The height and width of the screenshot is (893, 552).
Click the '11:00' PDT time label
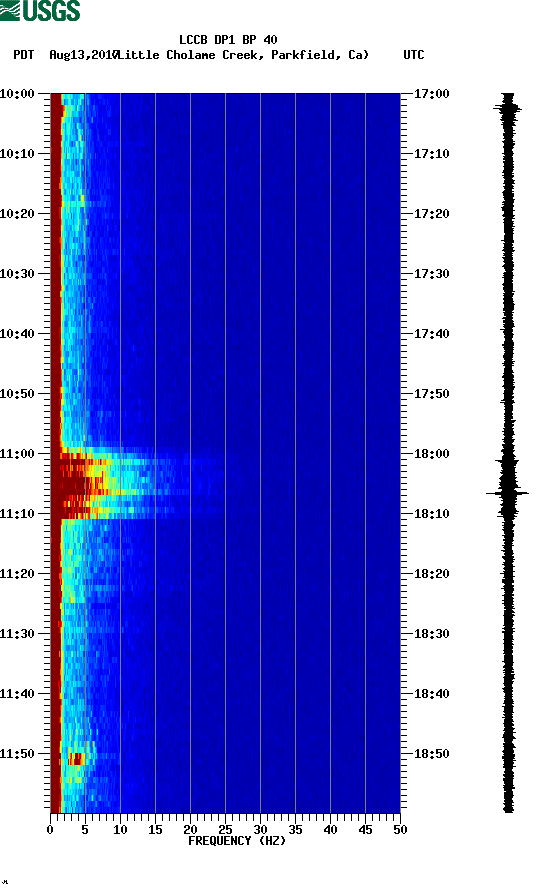17,454
